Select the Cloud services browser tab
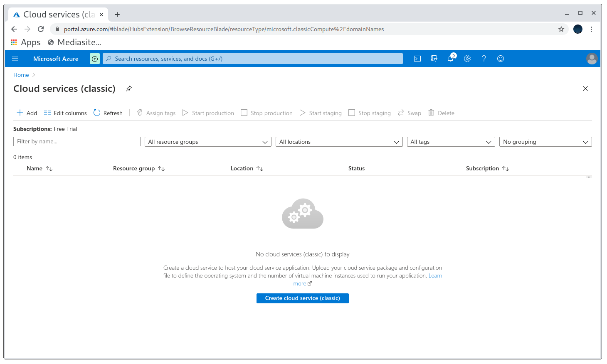This screenshot has width=607, height=364. click(x=58, y=15)
